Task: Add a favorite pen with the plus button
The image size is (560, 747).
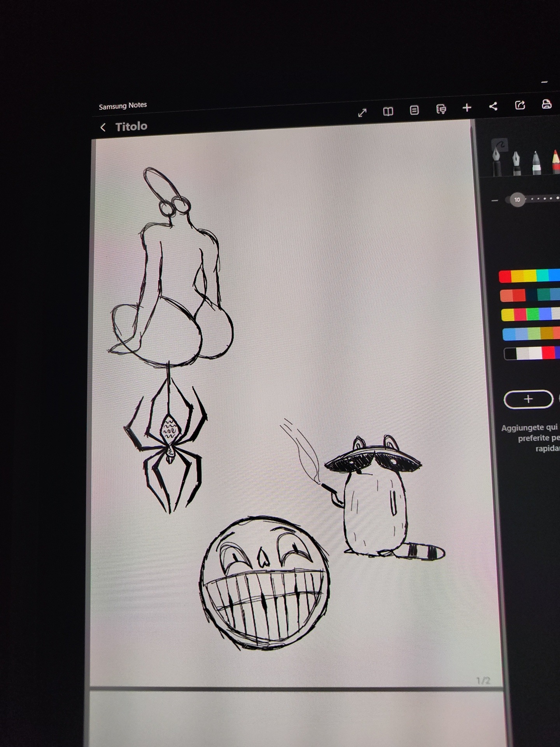Action: (528, 399)
